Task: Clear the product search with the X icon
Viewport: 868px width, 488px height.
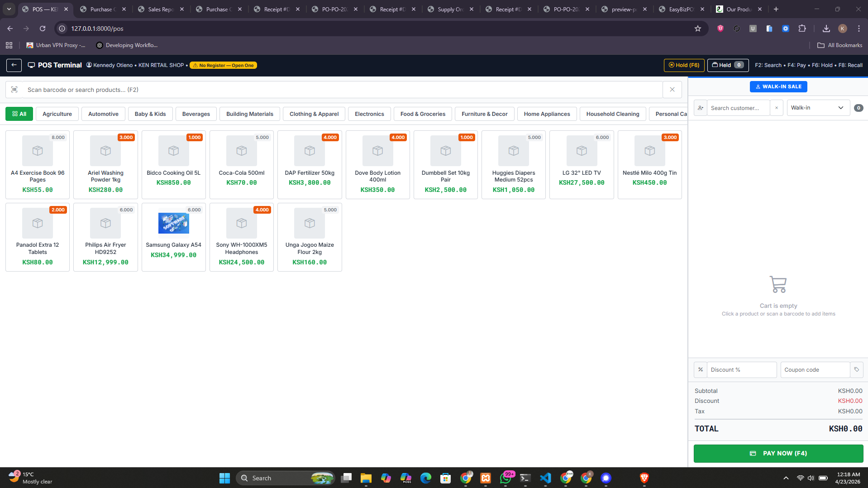Action: (x=672, y=90)
